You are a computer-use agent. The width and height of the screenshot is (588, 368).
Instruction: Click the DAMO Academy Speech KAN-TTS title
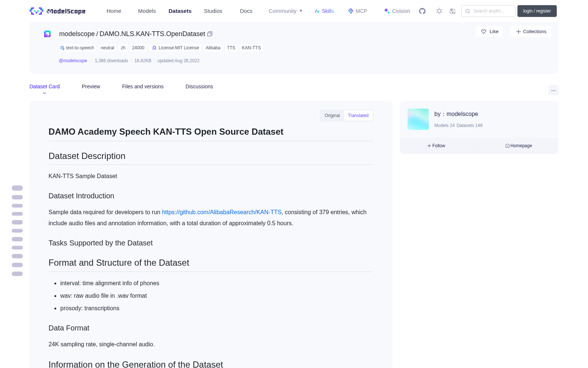click(166, 132)
